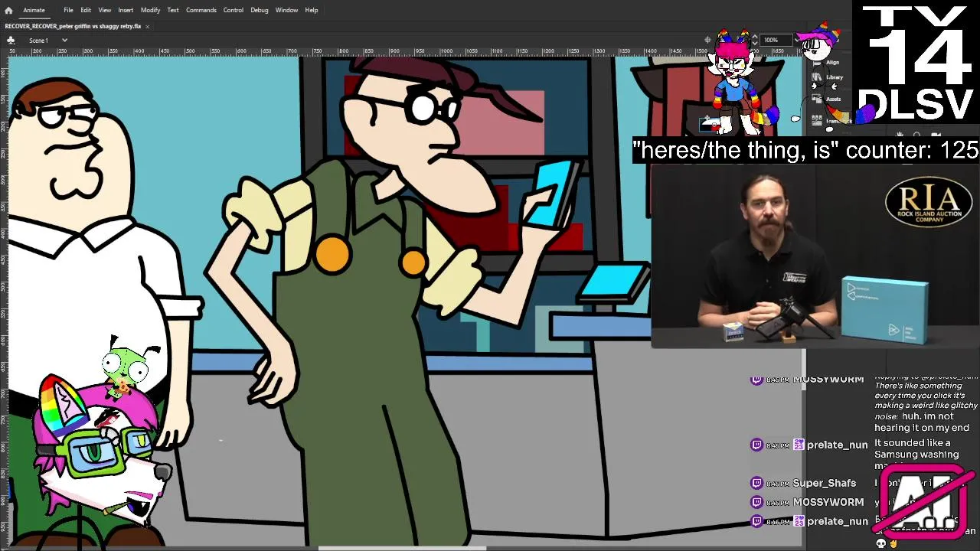980x551 pixels.
Task: Expand the Scene 1 dropdown
Action: point(64,40)
